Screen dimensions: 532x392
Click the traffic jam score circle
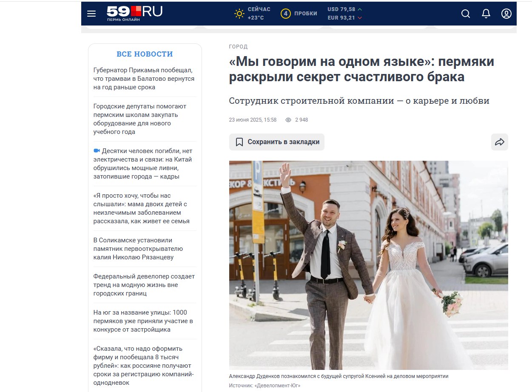pos(286,14)
